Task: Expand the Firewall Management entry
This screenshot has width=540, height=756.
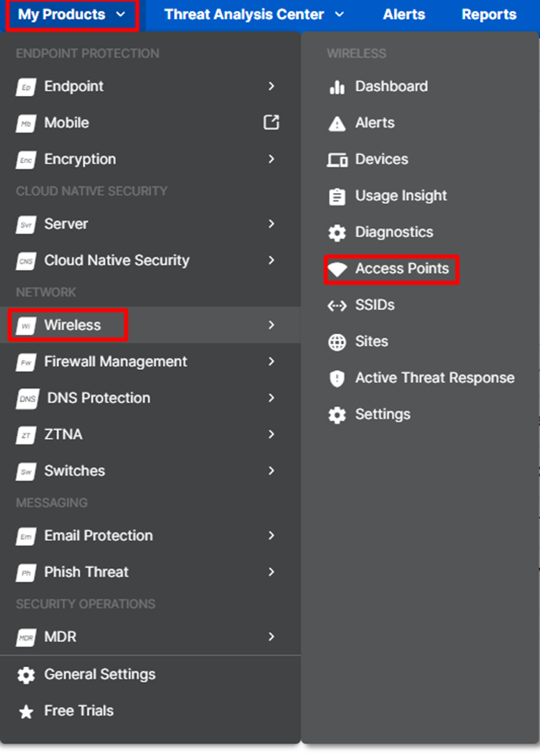Action: tap(272, 361)
